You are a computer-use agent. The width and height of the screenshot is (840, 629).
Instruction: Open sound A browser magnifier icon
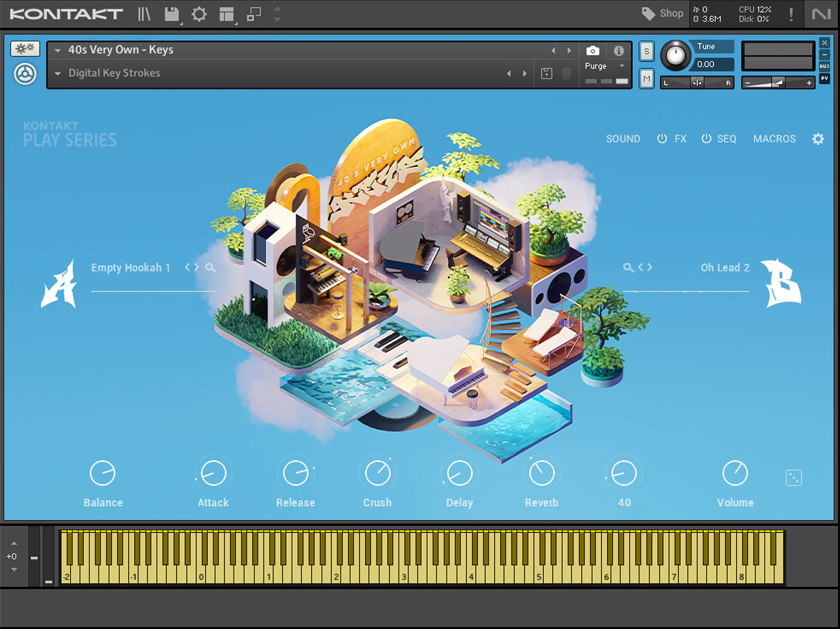[x=211, y=267]
